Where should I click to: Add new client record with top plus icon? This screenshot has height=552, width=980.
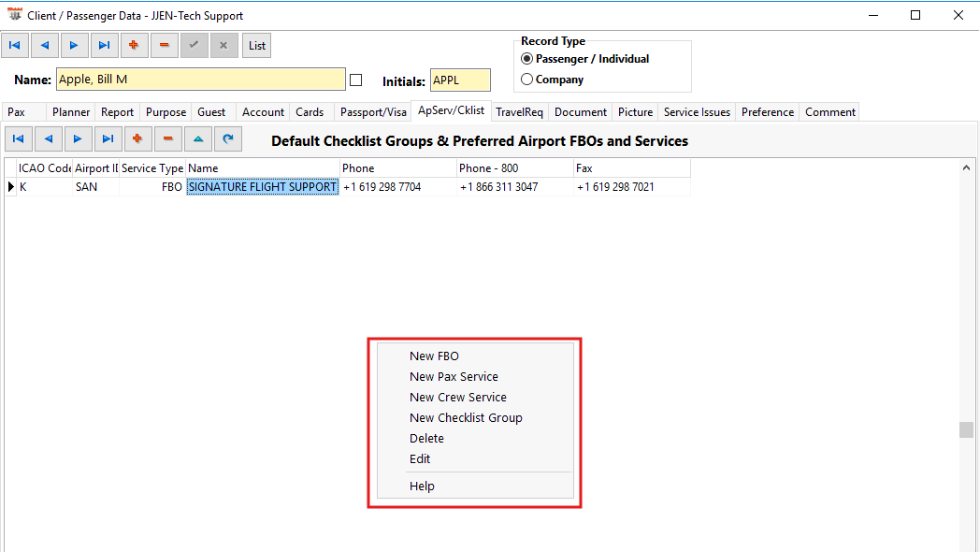click(x=134, y=45)
